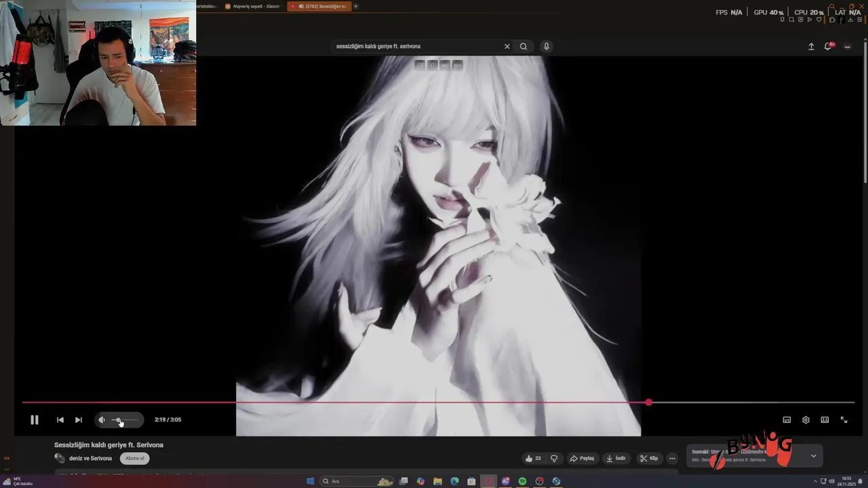Viewport: 868px width, 488px height.
Task: Open Spotify from the taskbar
Action: pyautogui.click(x=522, y=481)
